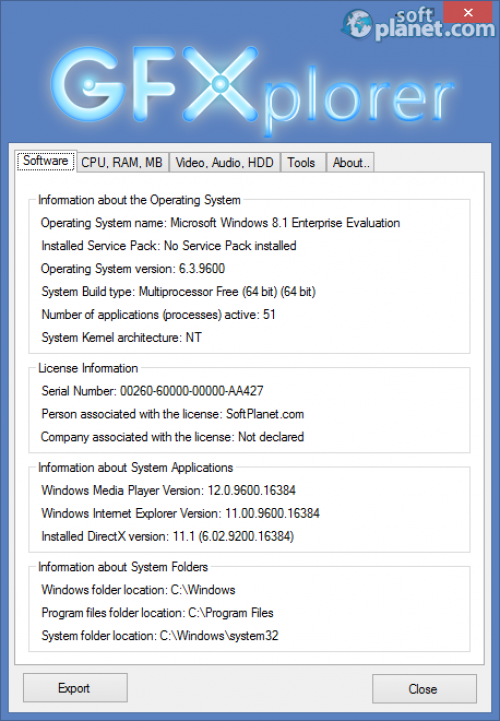Click the Windows folder location line

(x=138, y=589)
